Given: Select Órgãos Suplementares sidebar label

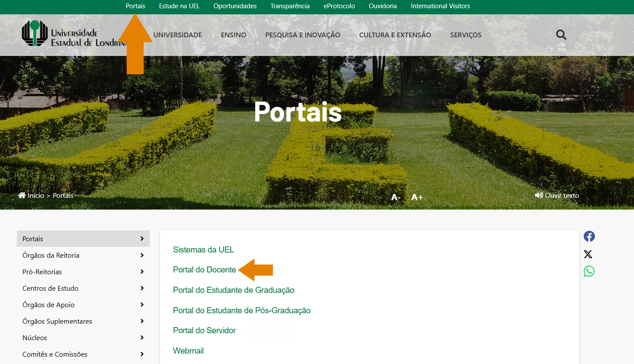Looking at the screenshot, I should coord(57,321).
